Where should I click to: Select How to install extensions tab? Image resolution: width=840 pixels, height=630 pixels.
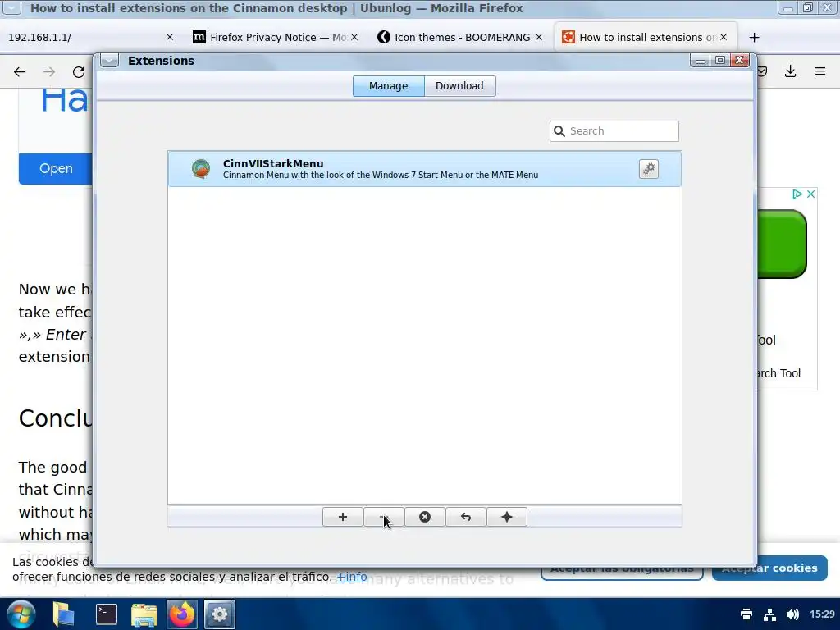(646, 38)
